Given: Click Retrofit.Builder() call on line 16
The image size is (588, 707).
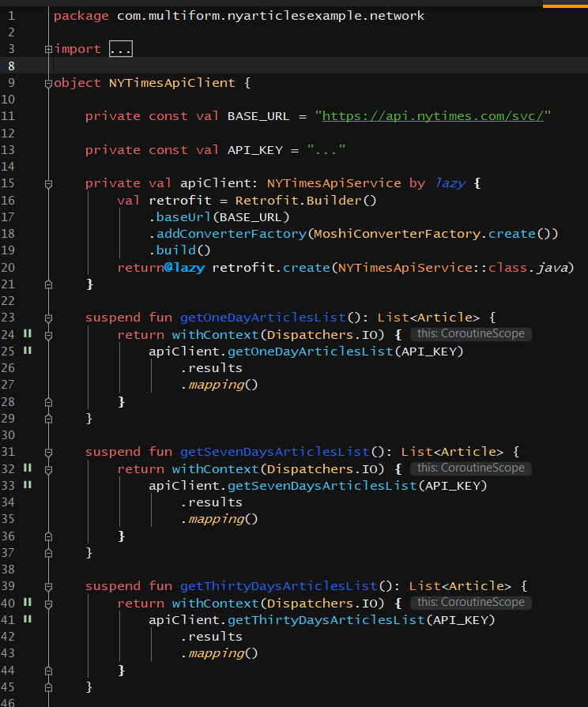Looking at the screenshot, I should (x=306, y=200).
